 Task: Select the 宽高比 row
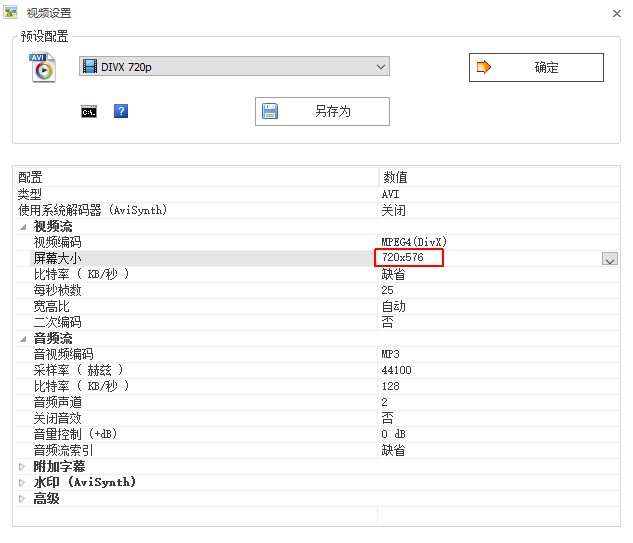[317, 306]
